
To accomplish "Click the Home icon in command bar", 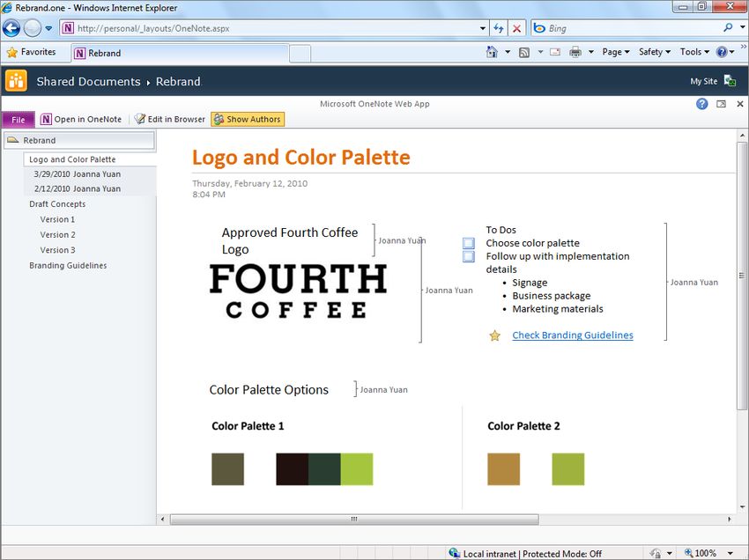I will point(492,52).
